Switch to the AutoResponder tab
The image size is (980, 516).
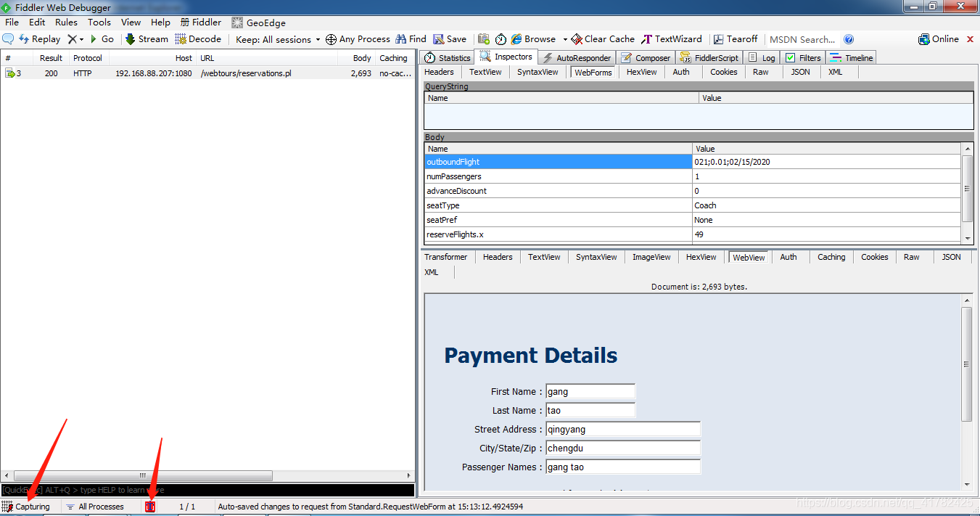pyautogui.click(x=577, y=58)
